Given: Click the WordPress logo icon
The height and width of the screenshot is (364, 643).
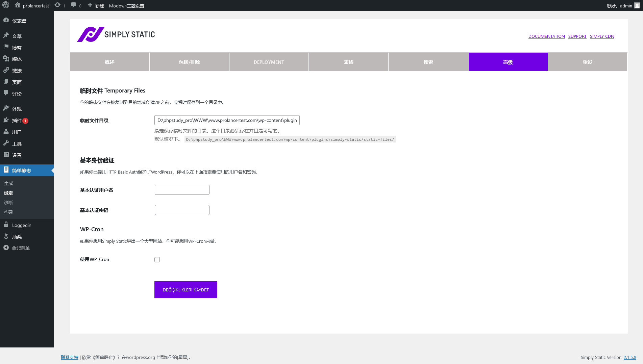Looking at the screenshot, I should coord(6,5).
